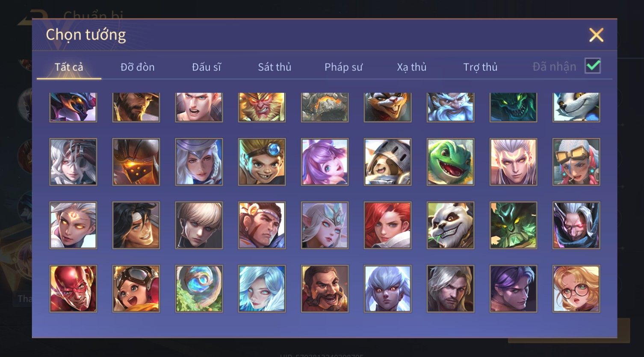Pick the panda hero portrait
The height and width of the screenshot is (357, 644).
pyautogui.click(x=450, y=225)
